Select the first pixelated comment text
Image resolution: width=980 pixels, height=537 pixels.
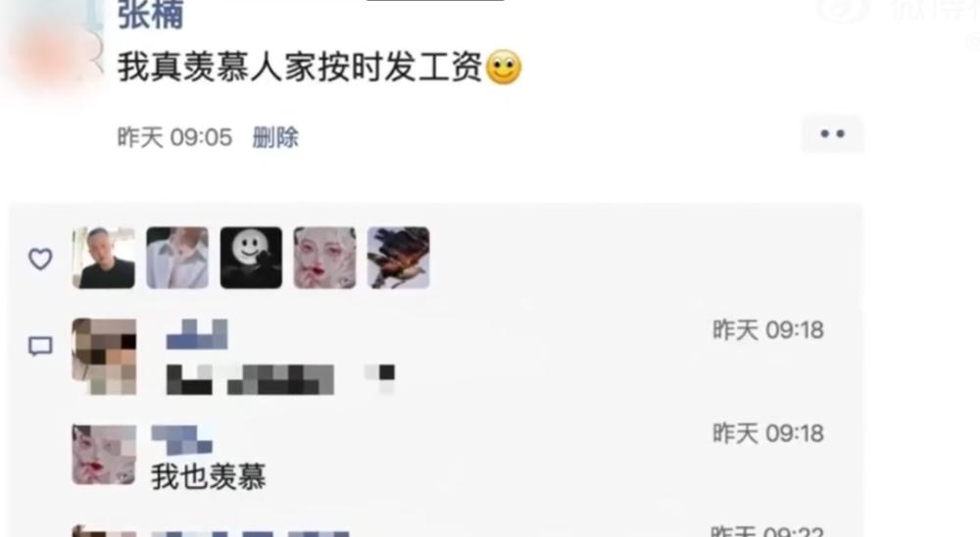280,379
